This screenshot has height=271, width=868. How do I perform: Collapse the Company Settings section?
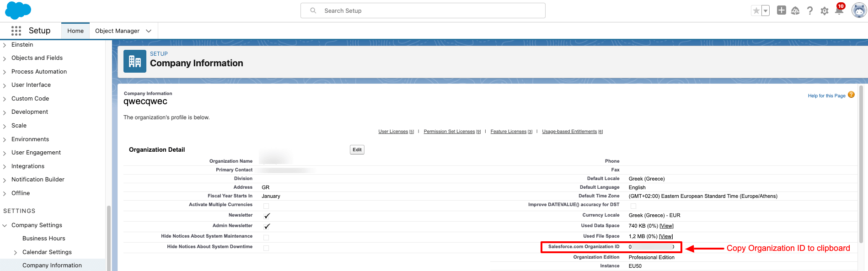[5, 225]
